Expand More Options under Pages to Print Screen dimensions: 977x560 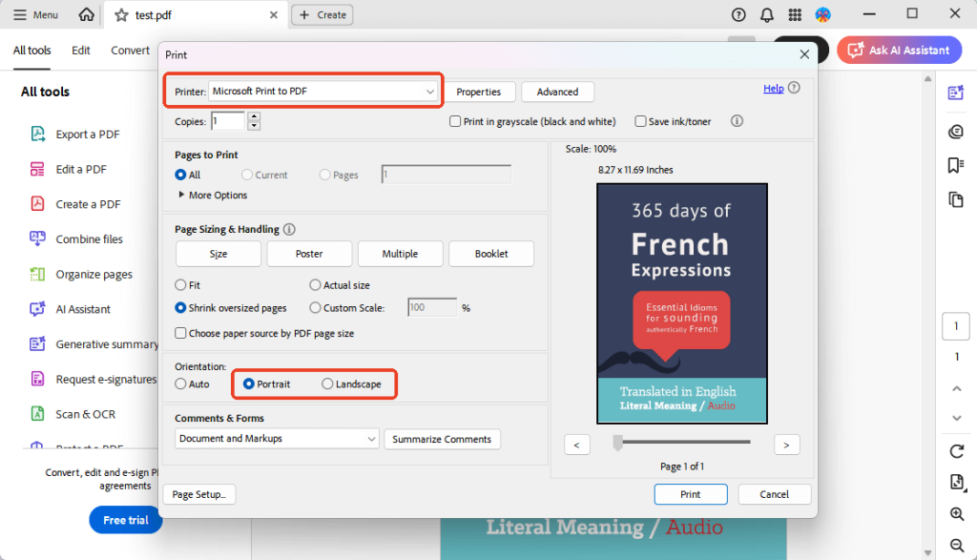click(x=212, y=196)
